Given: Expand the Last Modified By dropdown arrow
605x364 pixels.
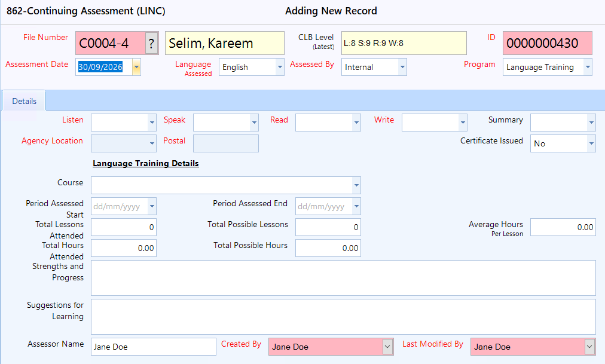Looking at the screenshot, I should coord(589,347).
